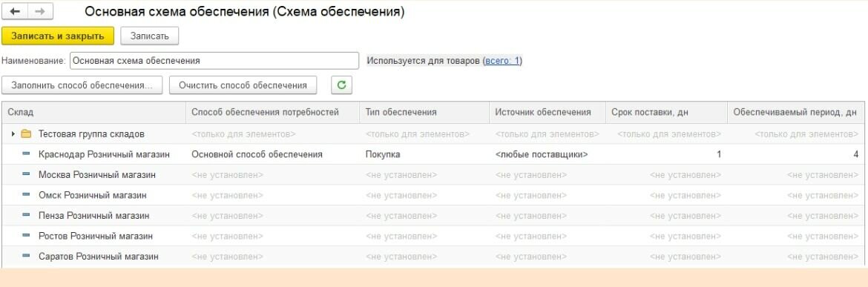
Task: Select the Пенза Розничный магазин row
Action: 433,216
